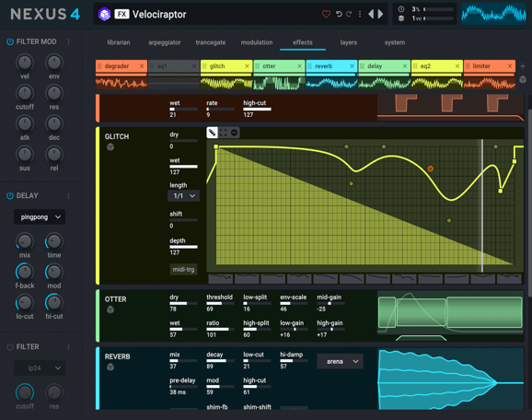This screenshot has height=420, width=532.
Task: Click the randomize cube under REVERB
Action: coord(110,367)
